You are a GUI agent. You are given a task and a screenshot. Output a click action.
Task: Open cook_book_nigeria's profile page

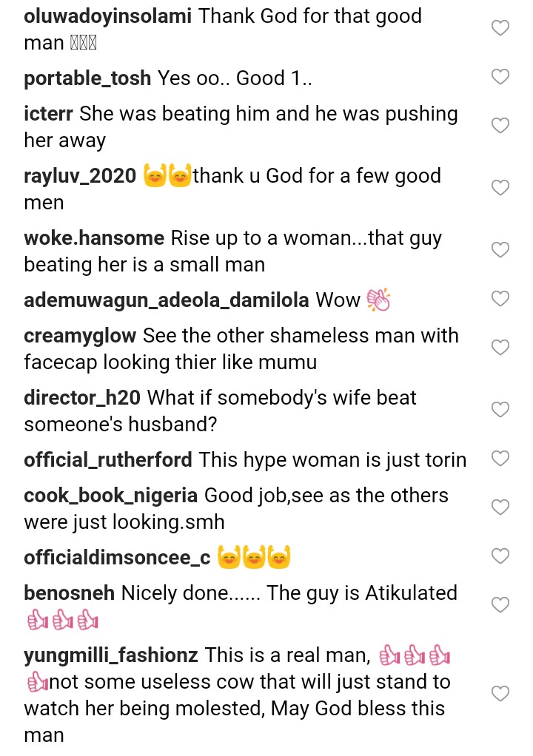[110, 495]
